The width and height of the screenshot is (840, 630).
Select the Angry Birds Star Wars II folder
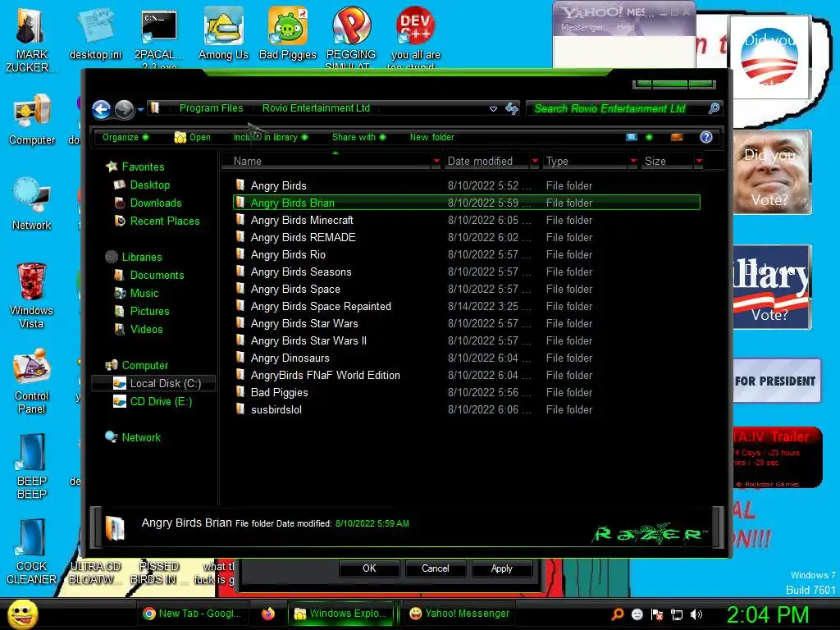tap(467, 340)
